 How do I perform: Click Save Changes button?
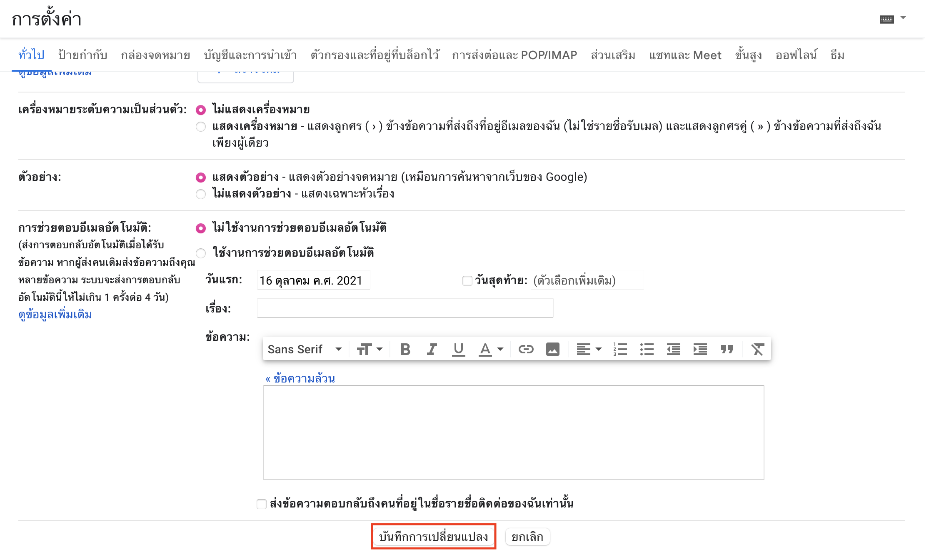click(x=433, y=537)
